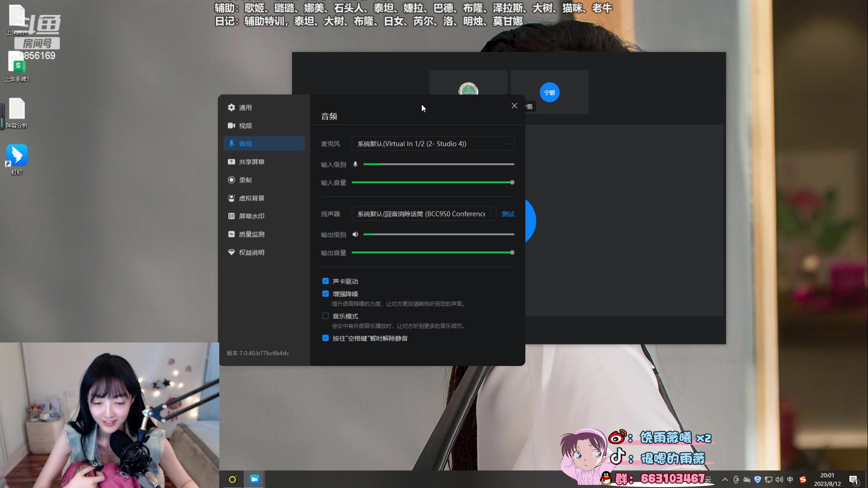The height and width of the screenshot is (488, 868).
Task: Expand the 麦克风 microphone device dropdown
Action: pyautogui.click(x=433, y=144)
